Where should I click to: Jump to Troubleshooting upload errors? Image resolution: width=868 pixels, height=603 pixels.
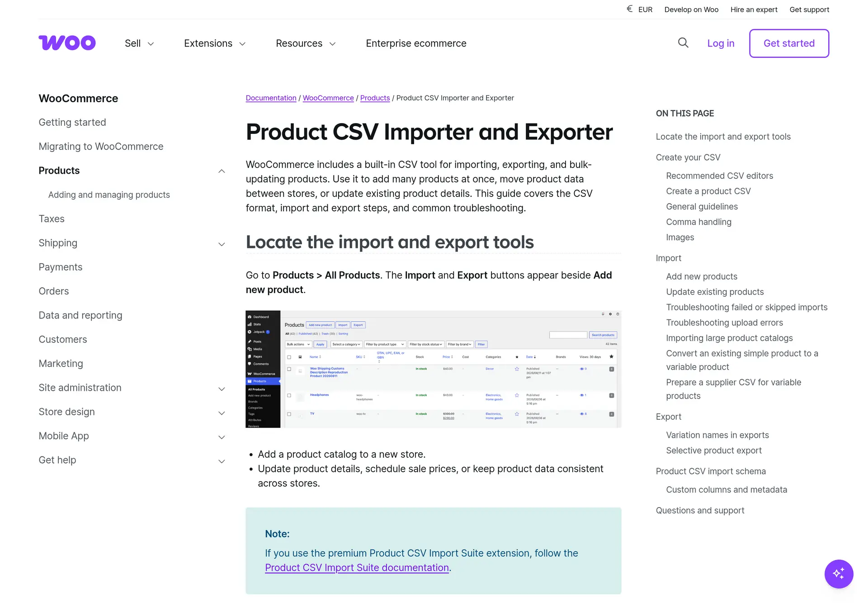(x=724, y=323)
